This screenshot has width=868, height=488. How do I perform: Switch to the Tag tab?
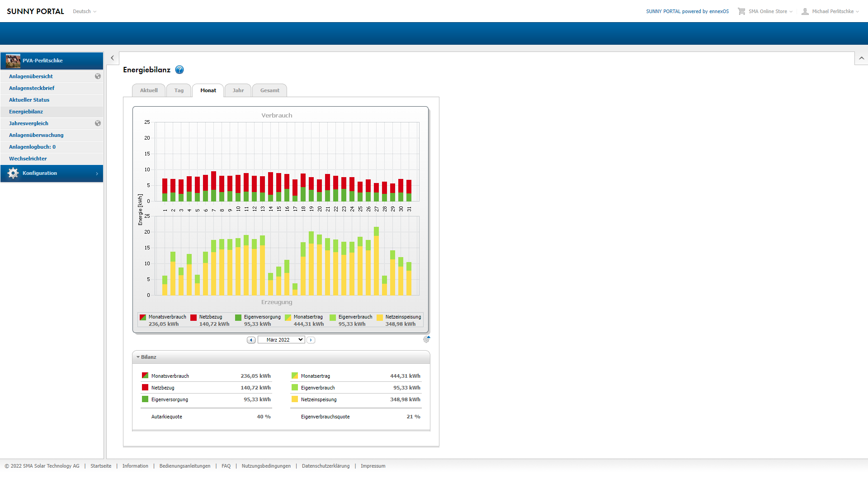(179, 90)
